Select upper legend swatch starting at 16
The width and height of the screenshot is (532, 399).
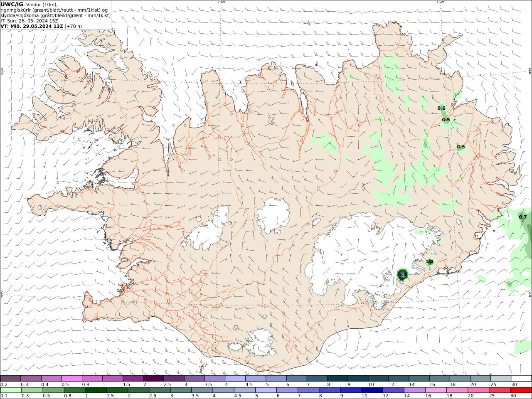(439, 379)
